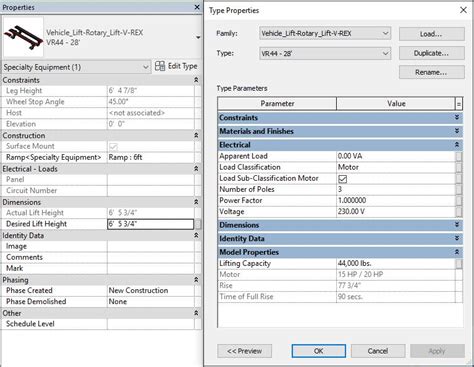
Task: Click the Host value <not associated>
Action: [151, 113]
